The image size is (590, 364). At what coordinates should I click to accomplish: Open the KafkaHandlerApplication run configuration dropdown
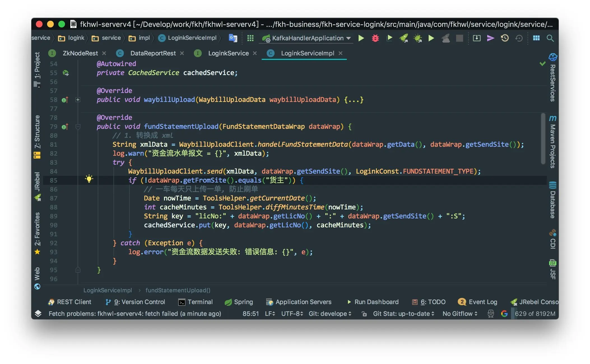coord(308,38)
